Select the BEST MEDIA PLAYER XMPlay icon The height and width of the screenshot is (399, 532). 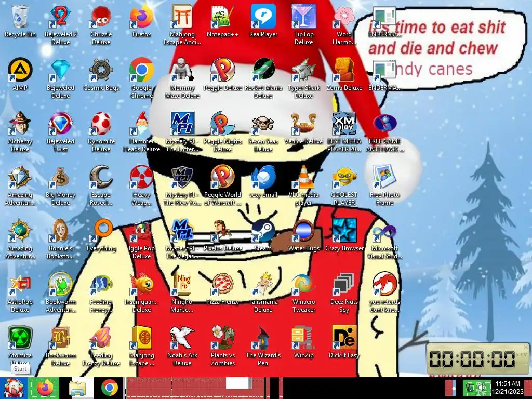click(x=344, y=132)
